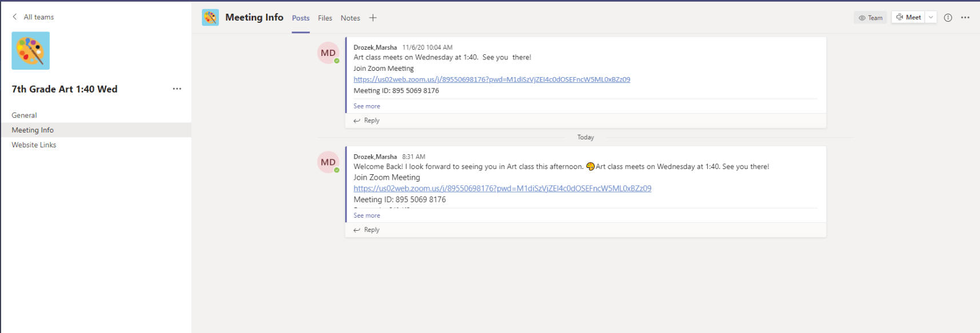
Task: Click the 7th Grade Art 1:40 Wed title
Action: click(x=65, y=89)
